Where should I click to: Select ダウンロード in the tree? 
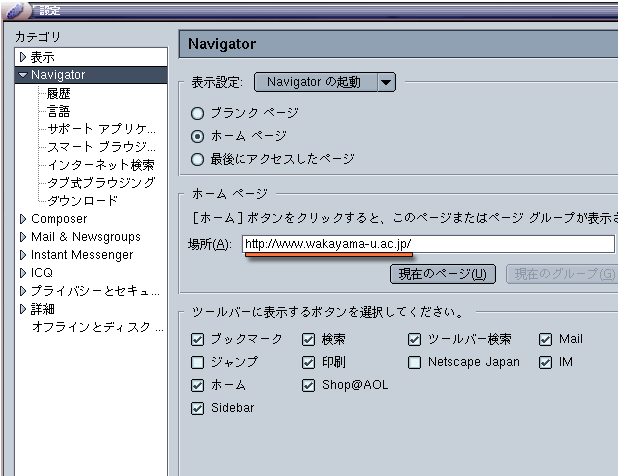point(82,201)
